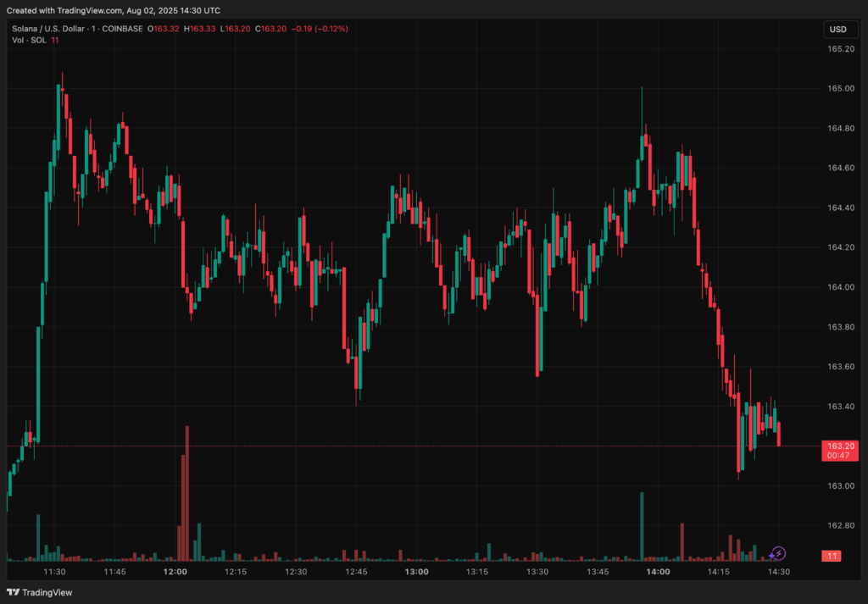The image size is (868, 604).
Task: Click the 162.80 price axis label
Action: (840, 525)
